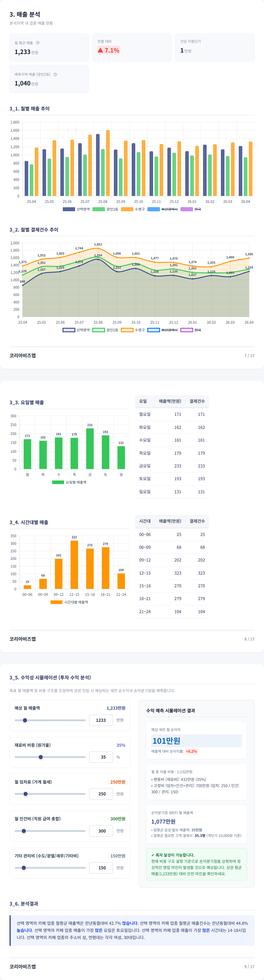Toggle 수영구 legend in 월별 결제건수 추이 chart
Screen dimensions: 264x980
pyautogui.click(x=133, y=330)
